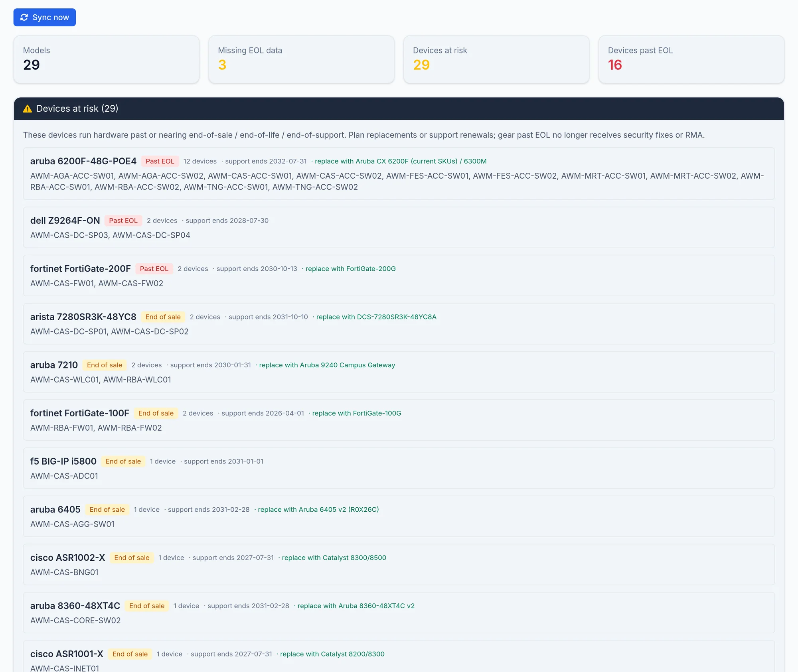Screen dimensions: 798x672
Task: Click the refresh icon in Sync now
Action: (24, 18)
